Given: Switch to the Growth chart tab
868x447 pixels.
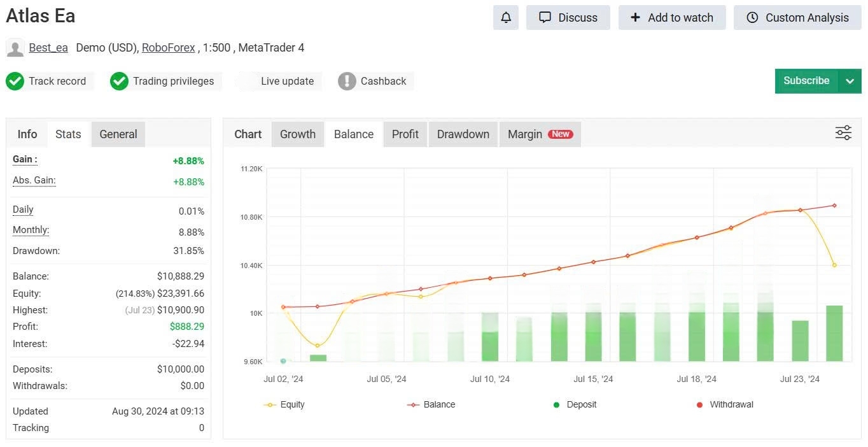Looking at the screenshot, I should tap(298, 134).
